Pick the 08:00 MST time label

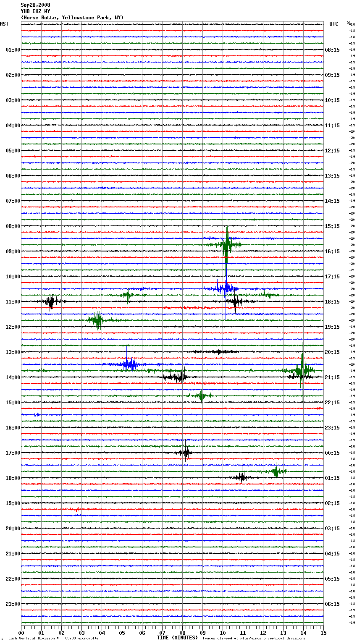[x=13, y=226]
